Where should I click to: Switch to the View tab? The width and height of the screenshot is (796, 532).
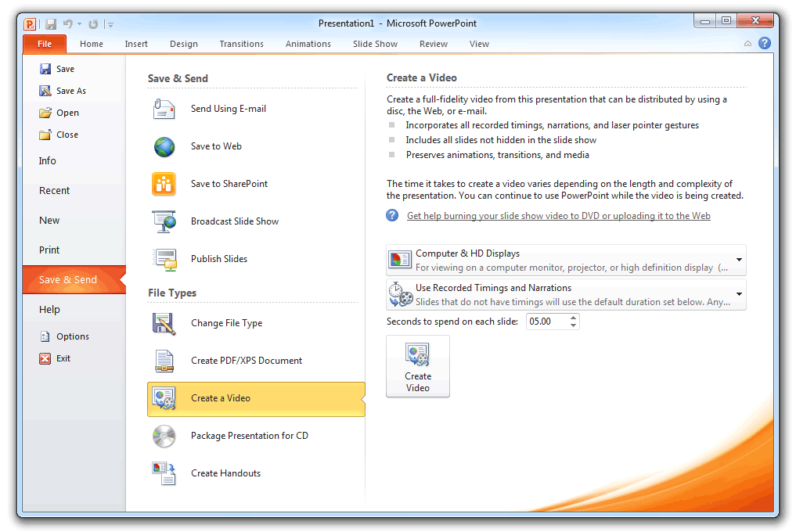[x=479, y=44]
